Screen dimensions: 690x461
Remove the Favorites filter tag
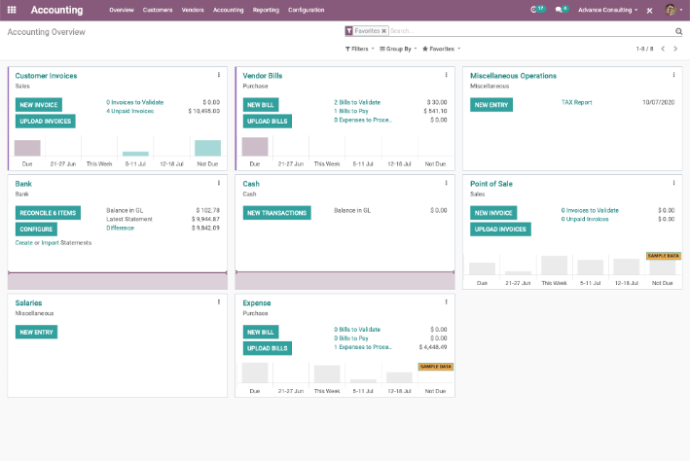384,31
